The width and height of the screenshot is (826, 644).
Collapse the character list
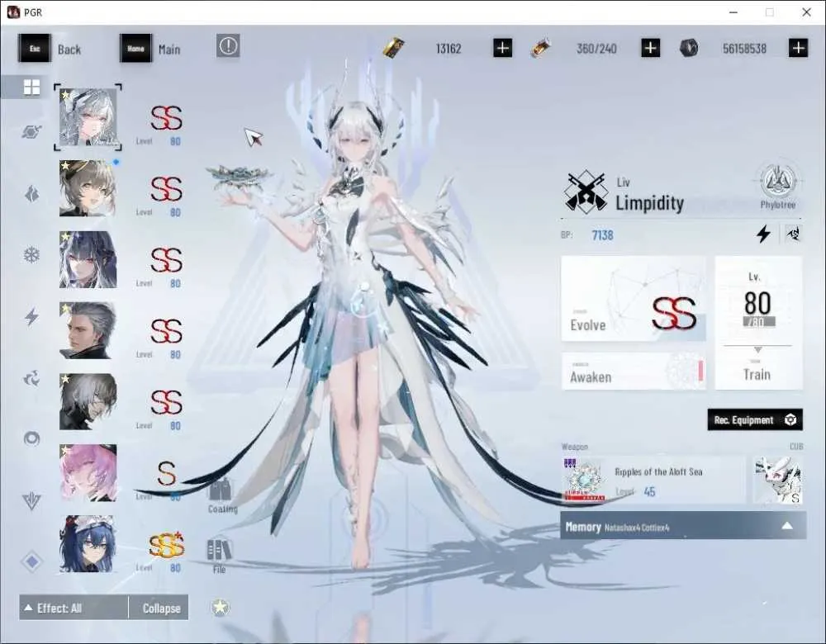click(161, 608)
